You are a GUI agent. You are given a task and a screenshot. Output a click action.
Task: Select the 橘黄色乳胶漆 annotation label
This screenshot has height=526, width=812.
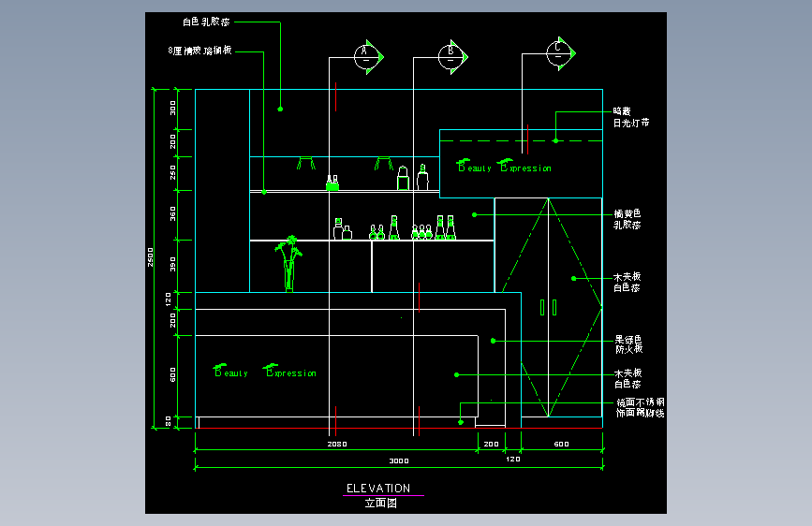627,219
